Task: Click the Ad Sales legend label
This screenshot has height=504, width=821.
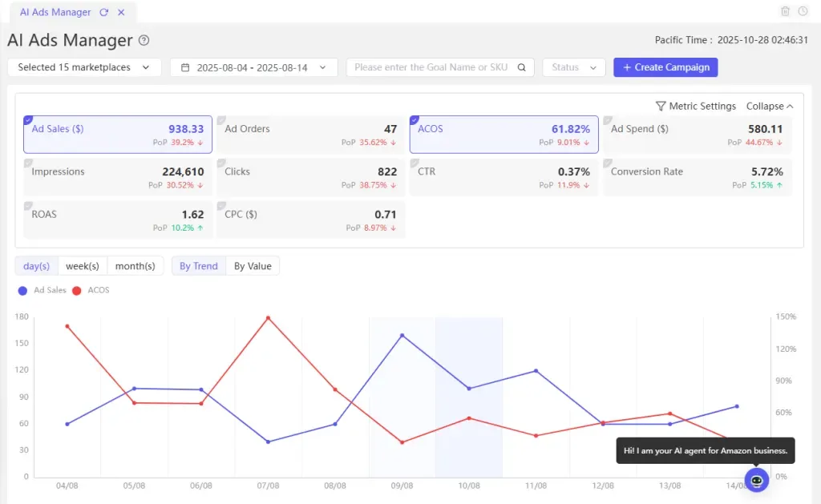Action: (50, 290)
